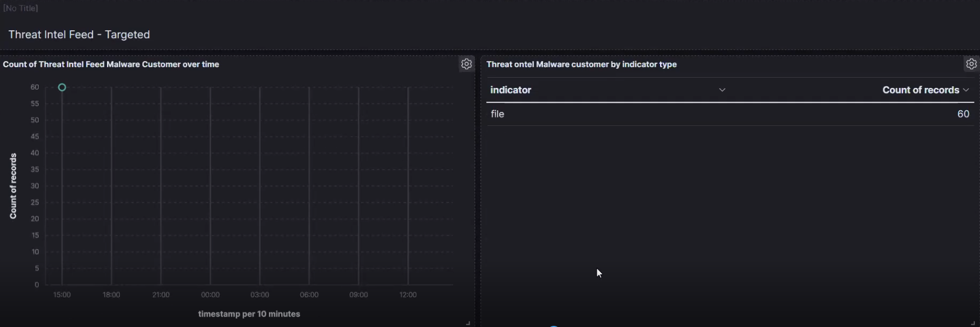Click the 18:00 x-axis tick label
Screen dimensions: 980x327
tap(112, 295)
